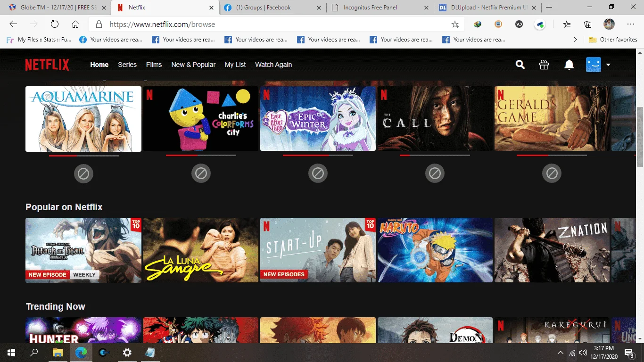Go to New & Popular
Screen dimensions: 644x362
pos(193,65)
